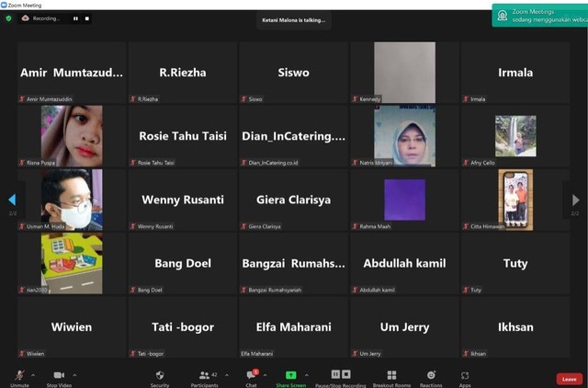Select Dian_InCatering.co.id tile
The width and height of the screenshot is (588, 388).
pyautogui.click(x=294, y=136)
